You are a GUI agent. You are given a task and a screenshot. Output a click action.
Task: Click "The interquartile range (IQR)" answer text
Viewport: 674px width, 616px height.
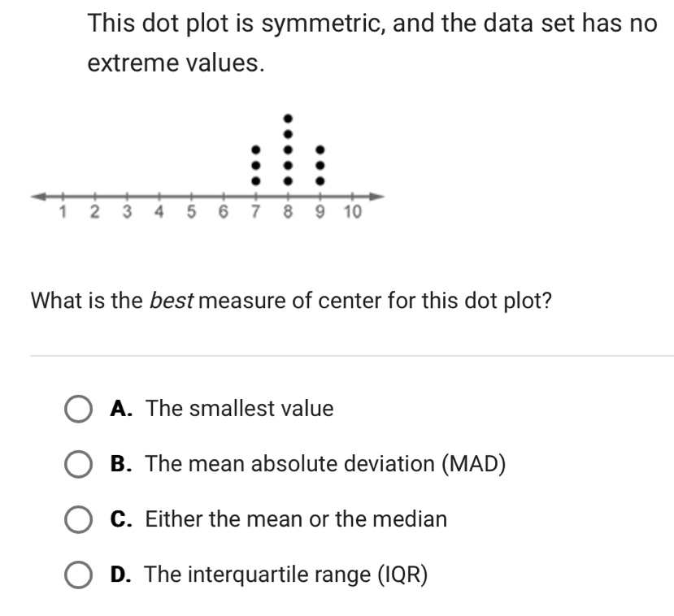[285, 575]
